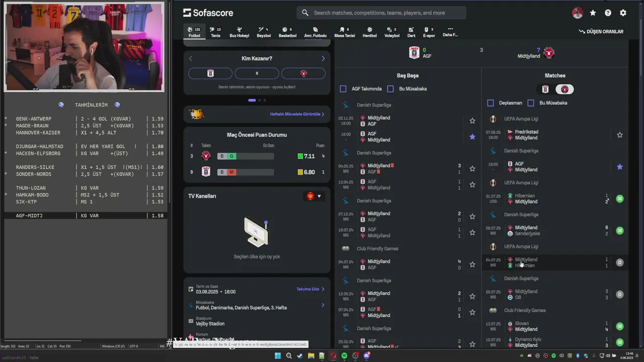
Task: Toggle AGF Takımında checkbox
Action: pyautogui.click(x=343, y=88)
